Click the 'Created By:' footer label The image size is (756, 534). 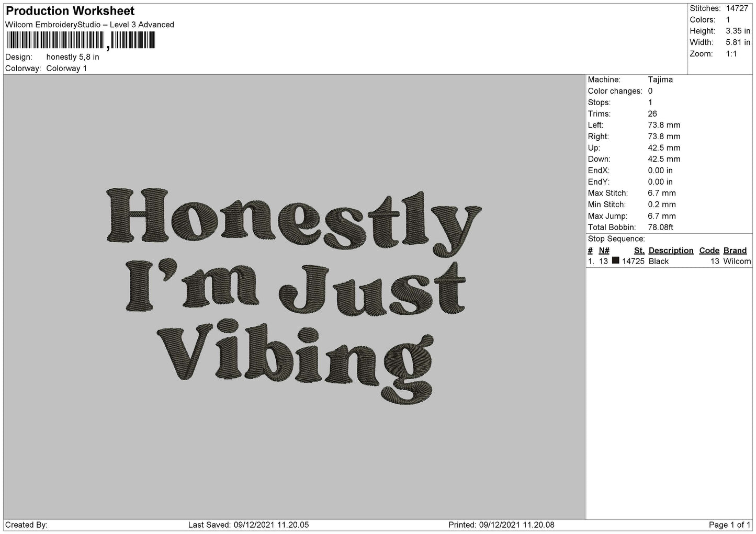(x=26, y=525)
